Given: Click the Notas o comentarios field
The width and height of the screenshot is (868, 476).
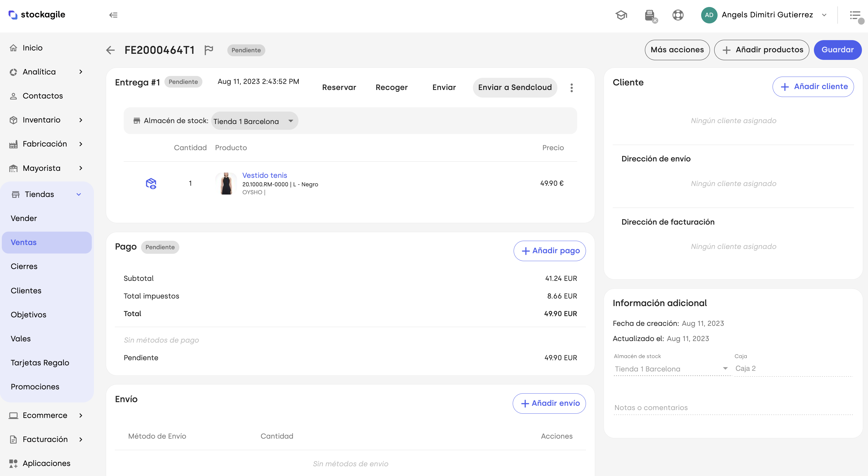Looking at the screenshot, I should click(733, 408).
